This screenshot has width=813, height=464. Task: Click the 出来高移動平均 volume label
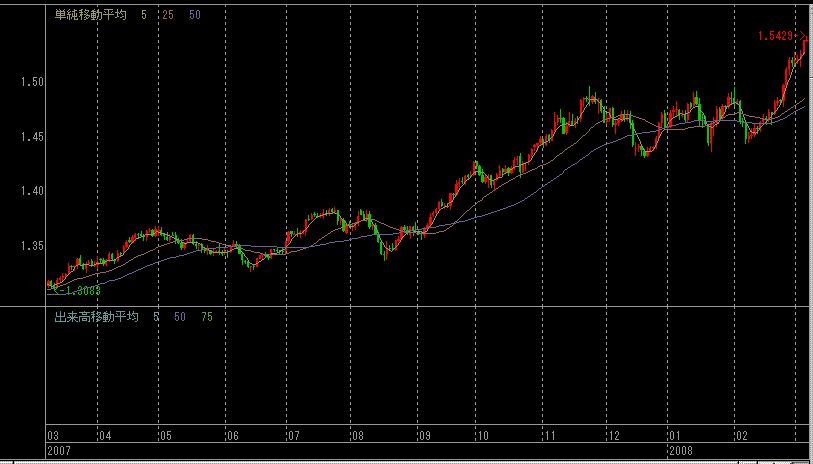click(97, 317)
